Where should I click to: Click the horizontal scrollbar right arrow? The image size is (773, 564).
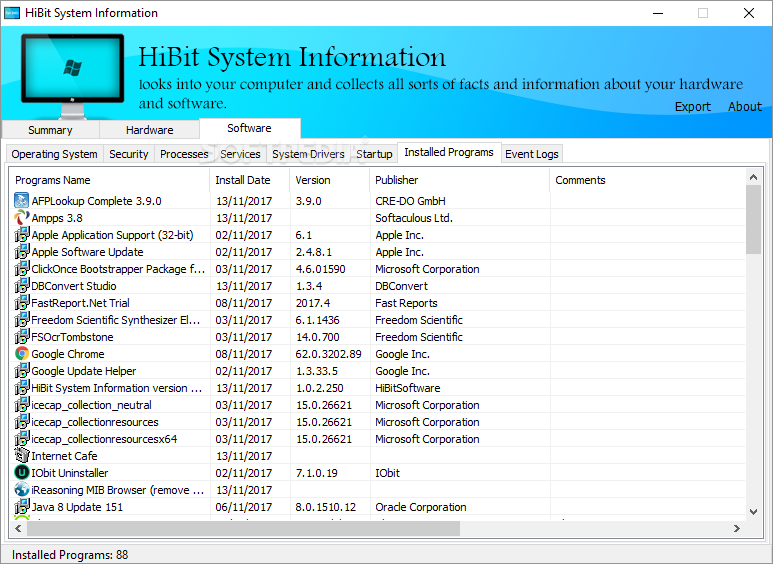[737, 529]
